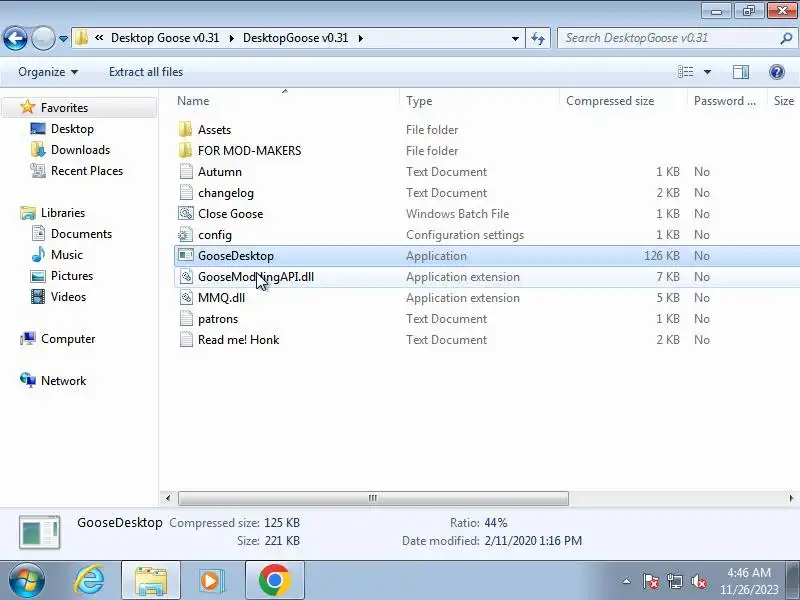Expand the arrow after DesktopGoose v0.31 breadcrumb
Image resolution: width=800 pixels, height=600 pixels.
point(361,38)
